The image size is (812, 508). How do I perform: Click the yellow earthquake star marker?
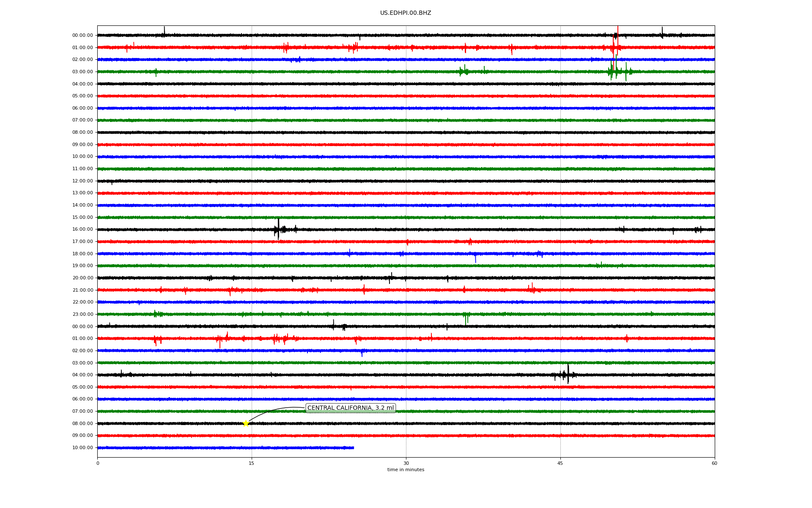point(246,423)
